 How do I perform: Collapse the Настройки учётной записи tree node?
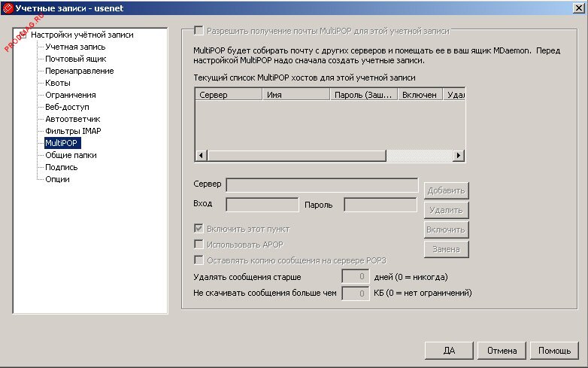pos(23,35)
